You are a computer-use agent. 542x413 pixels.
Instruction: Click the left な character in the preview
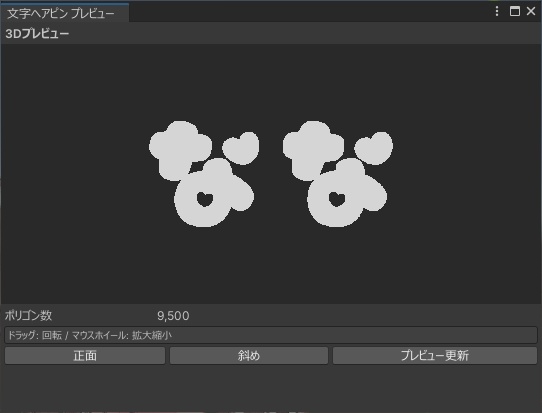click(204, 174)
